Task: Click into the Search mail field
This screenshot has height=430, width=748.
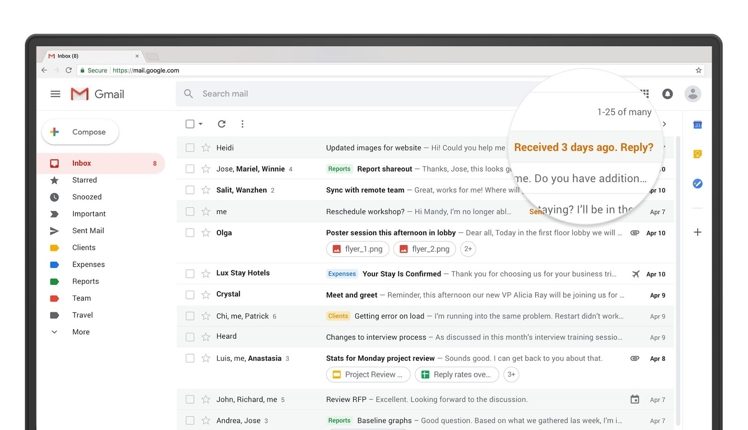Action: point(350,94)
